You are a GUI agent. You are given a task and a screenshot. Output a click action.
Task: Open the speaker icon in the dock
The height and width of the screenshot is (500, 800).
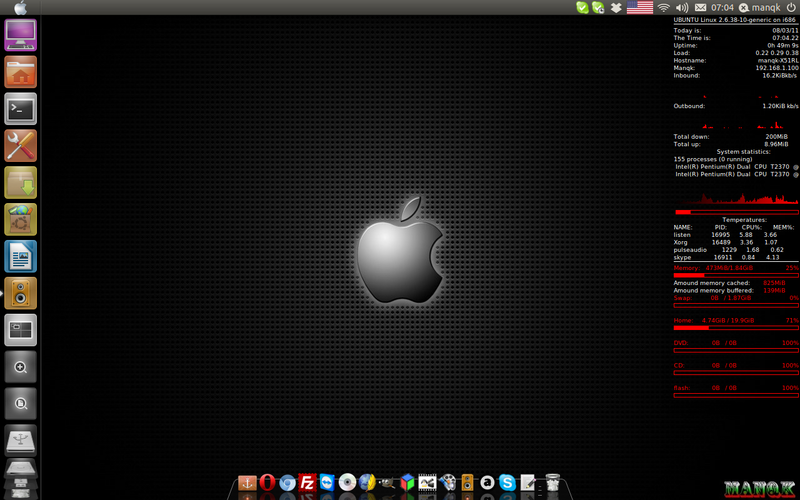tap(467, 482)
